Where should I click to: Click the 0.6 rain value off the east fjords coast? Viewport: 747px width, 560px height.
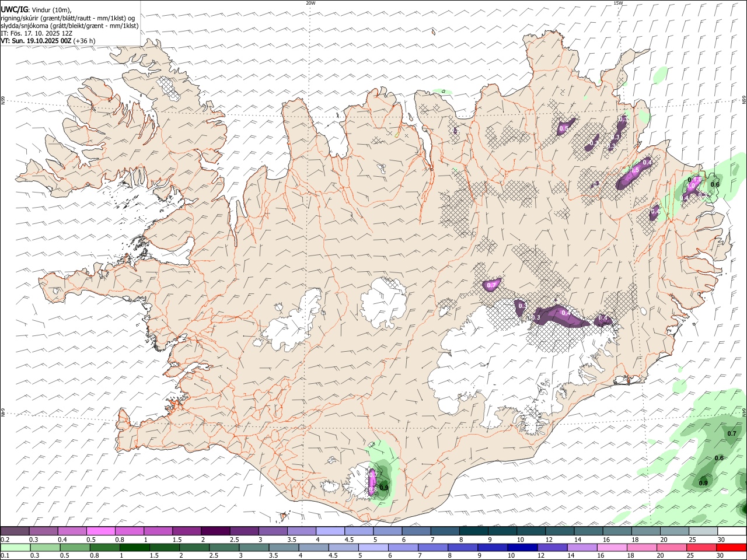click(x=715, y=184)
